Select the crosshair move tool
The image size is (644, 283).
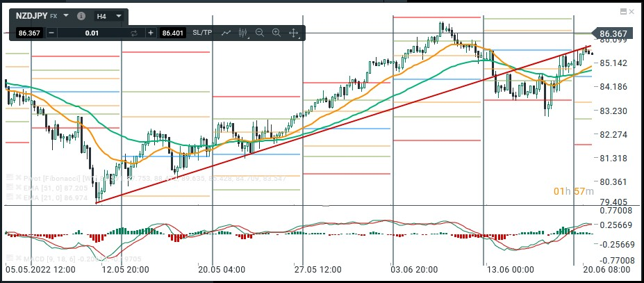[293, 33]
